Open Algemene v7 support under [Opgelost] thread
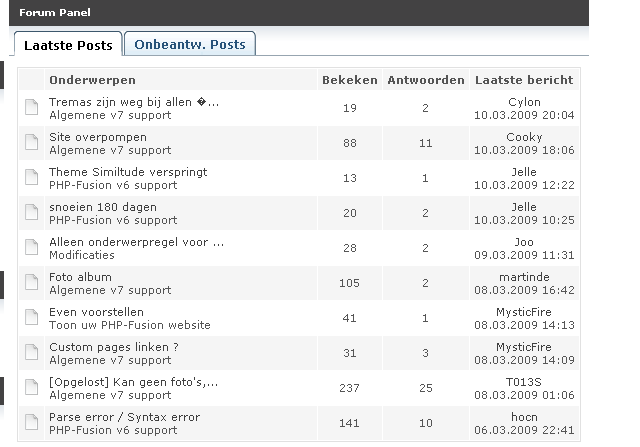This screenshot has height=447, width=640. click(110, 395)
